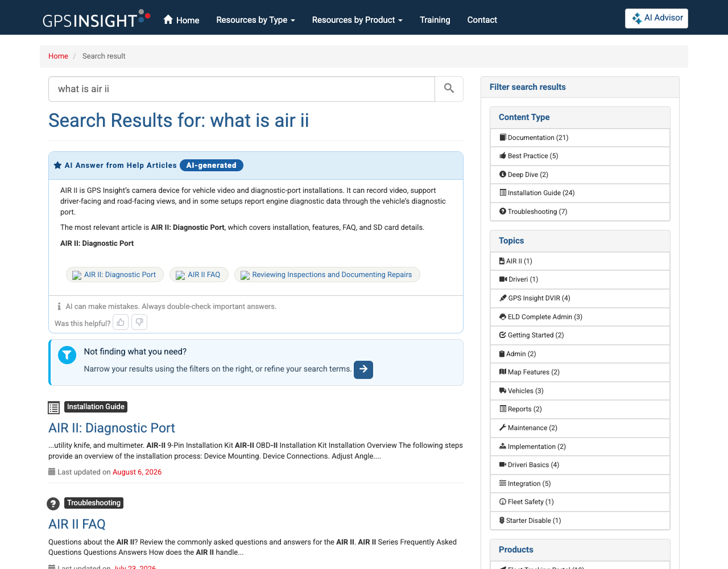This screenshot has width=728, height=569.
Task: Open the Resources by Product dropdown
Action: 357,20
